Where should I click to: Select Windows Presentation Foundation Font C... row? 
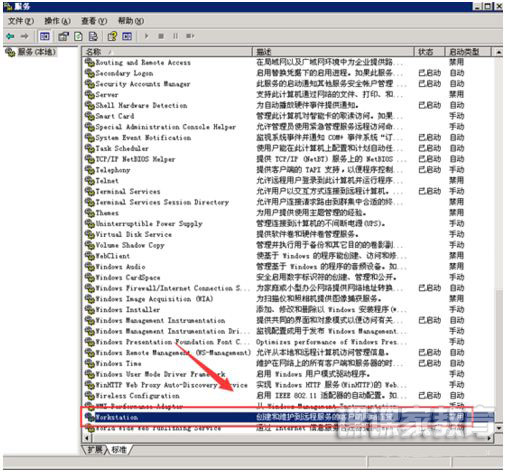(288, 342)
